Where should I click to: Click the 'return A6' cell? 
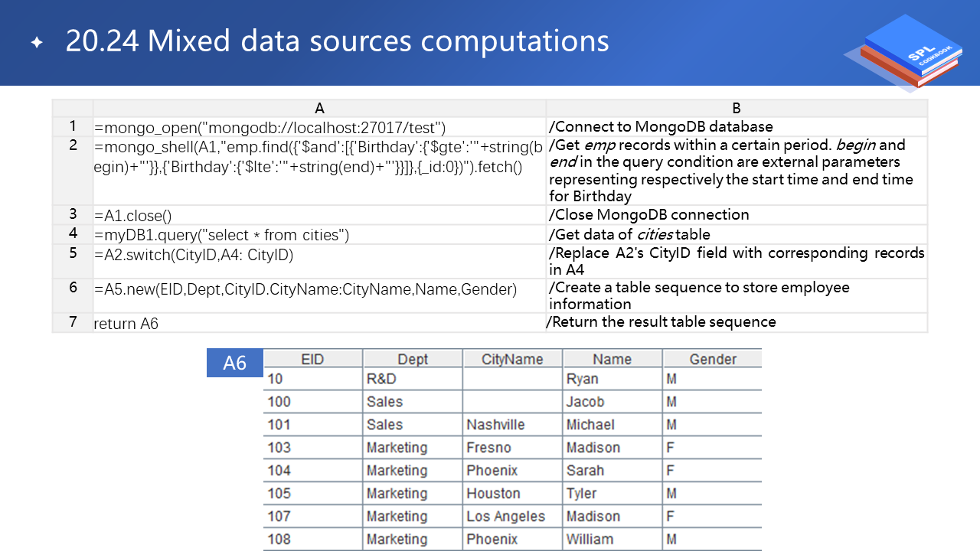[126, 324]
